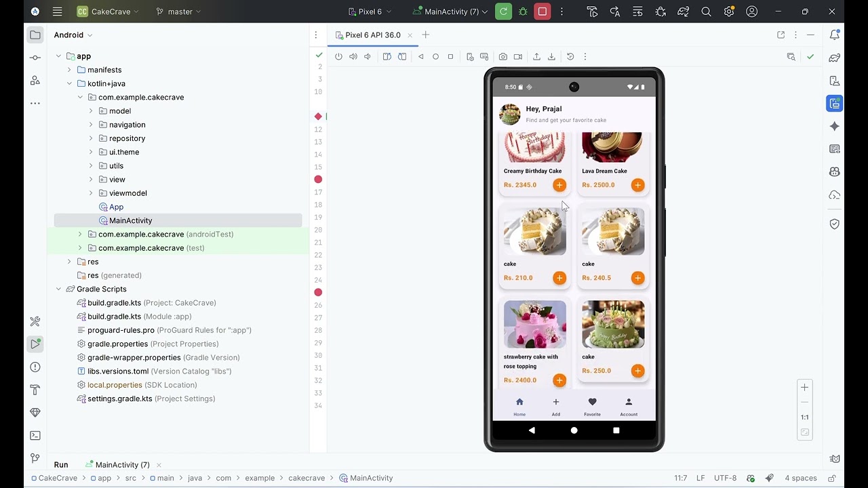Expand the res folder
Viewport: 868px width, 488px height.
click(69, 262)
